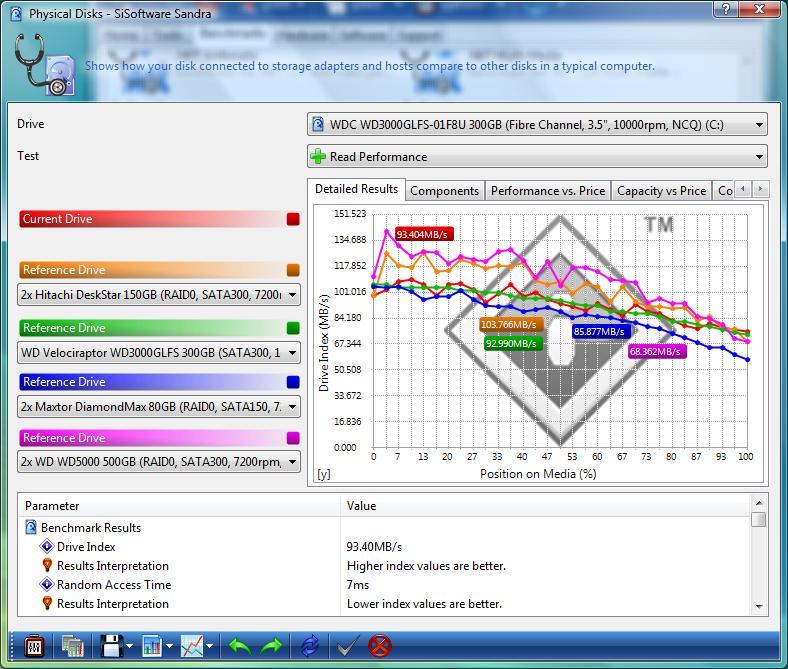Screen dimensions: 788x669
Task: Toggle the red Current Drive color box
Action: click(293, 219)
